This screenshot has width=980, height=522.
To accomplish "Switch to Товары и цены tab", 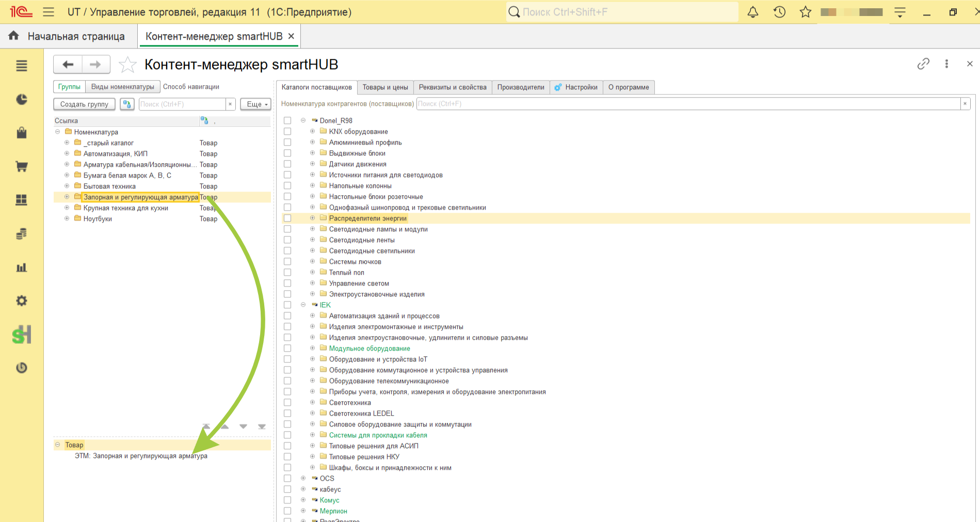I will pyautogui.click(x=385, y=87).
